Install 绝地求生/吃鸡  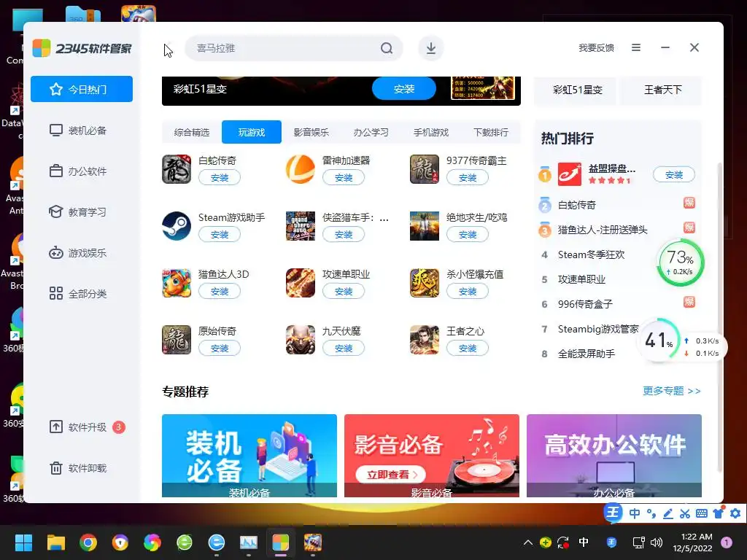pyautogui.click(x=468, y=234)
